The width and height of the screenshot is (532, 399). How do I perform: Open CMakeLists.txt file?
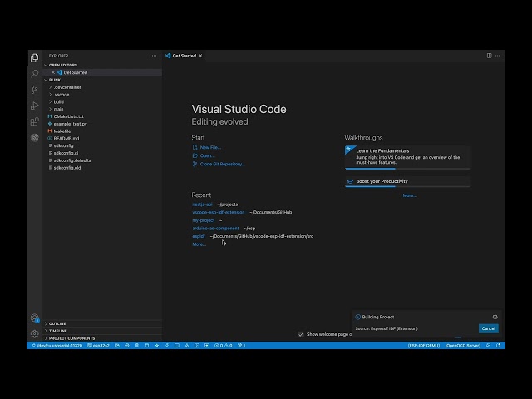(68, 116)
